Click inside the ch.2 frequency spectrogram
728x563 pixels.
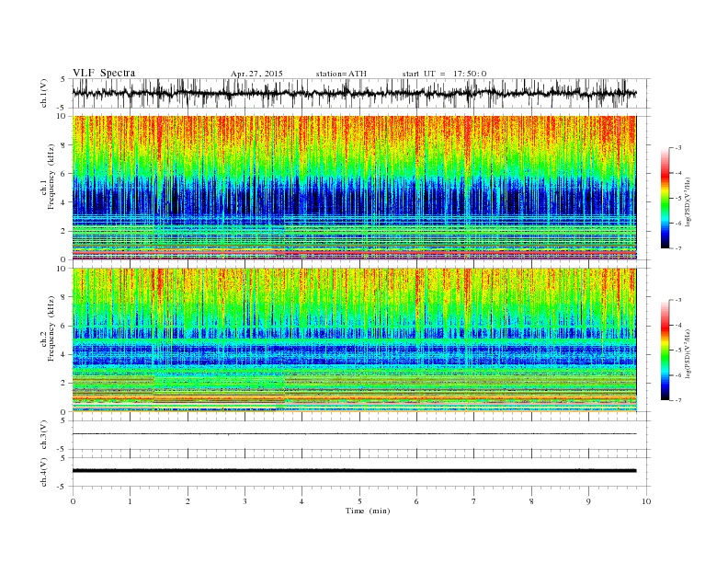pyautogui.click(x=354, y=340)
